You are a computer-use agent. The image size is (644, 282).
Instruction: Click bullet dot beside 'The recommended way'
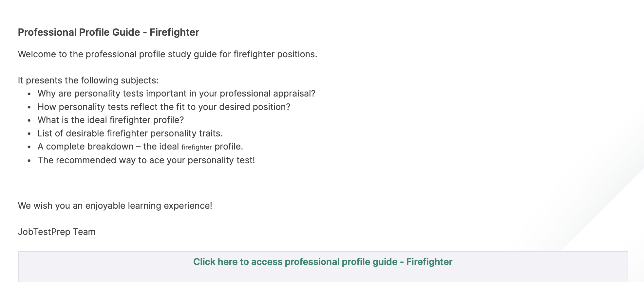point(29,161)
